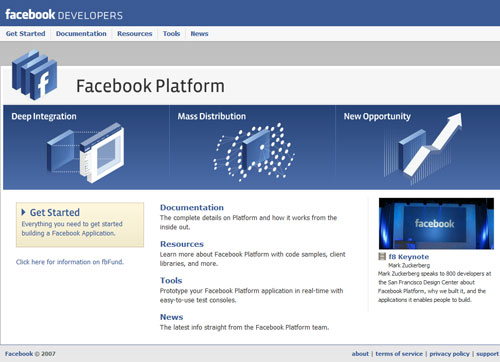Click the Facebook Platform title text

click(x=150, y=86)
